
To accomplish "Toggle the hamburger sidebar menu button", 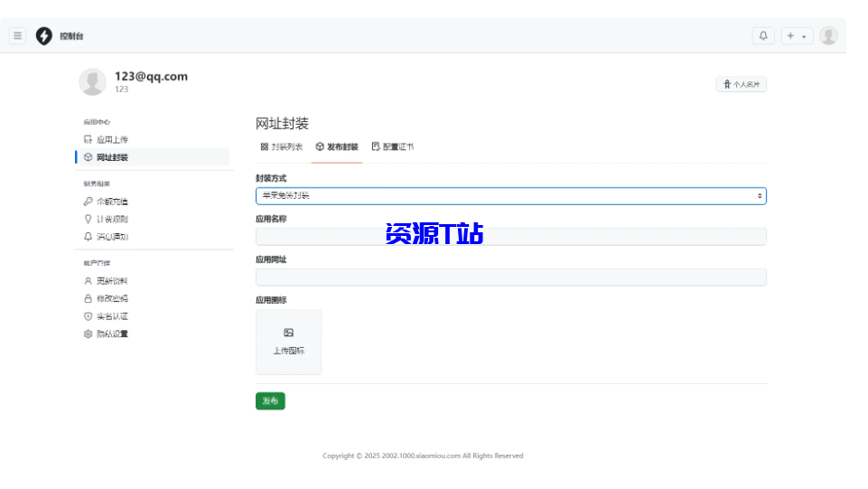I will tap(18, 36).
